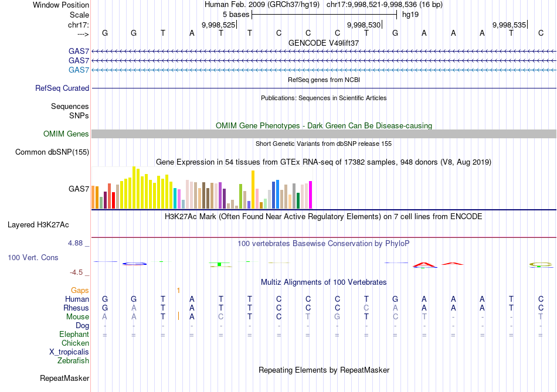Open the RefSeq genes from NCBI title

(324, 80)
